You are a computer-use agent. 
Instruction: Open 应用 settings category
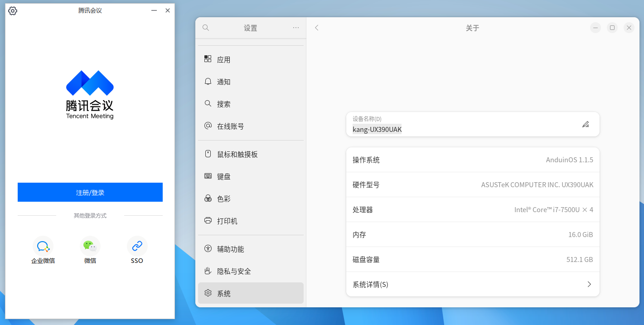(251, 59)
